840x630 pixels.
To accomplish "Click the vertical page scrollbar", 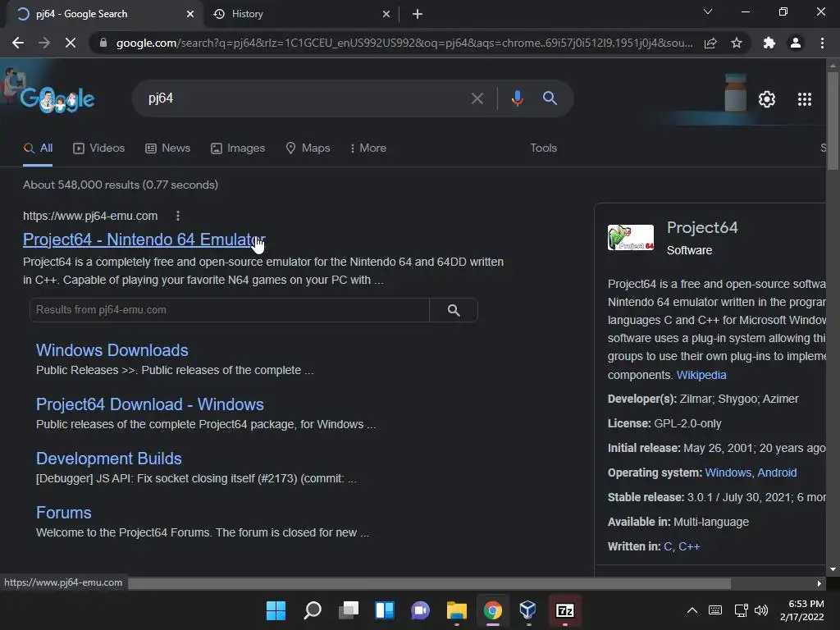I will point(833,121).
